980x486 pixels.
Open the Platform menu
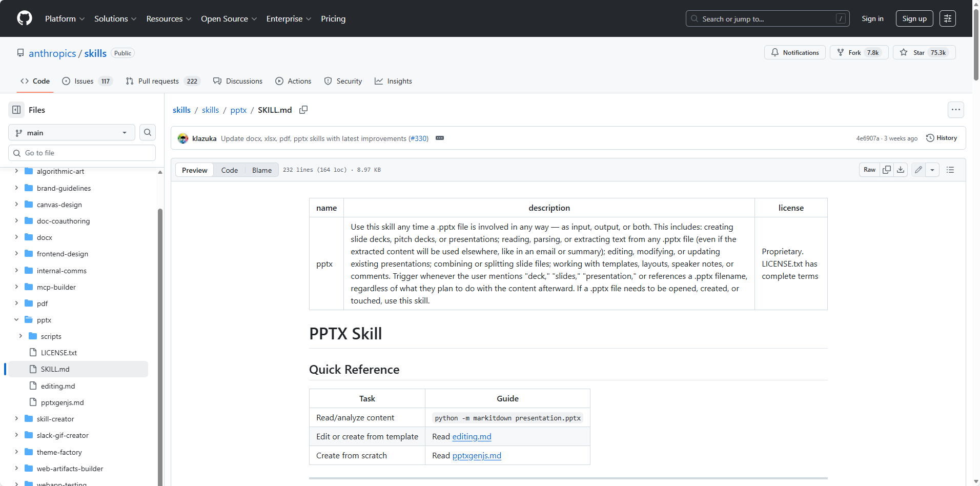tap(65, 18)
